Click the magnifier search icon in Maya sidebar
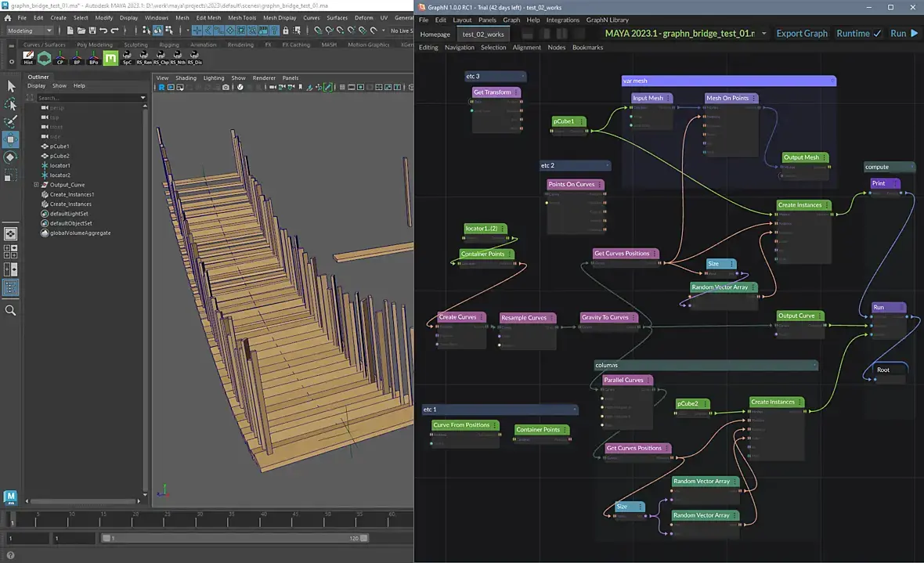 (11, 310)
